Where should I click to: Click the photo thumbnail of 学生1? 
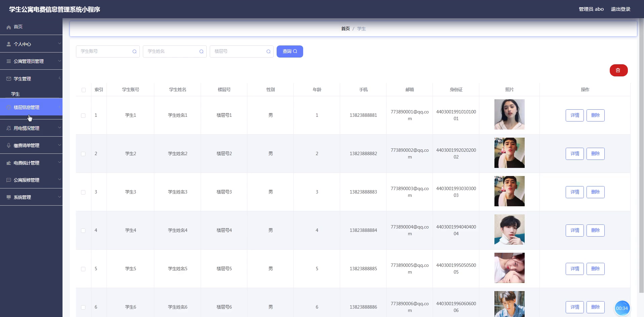(x=509, y=114)
